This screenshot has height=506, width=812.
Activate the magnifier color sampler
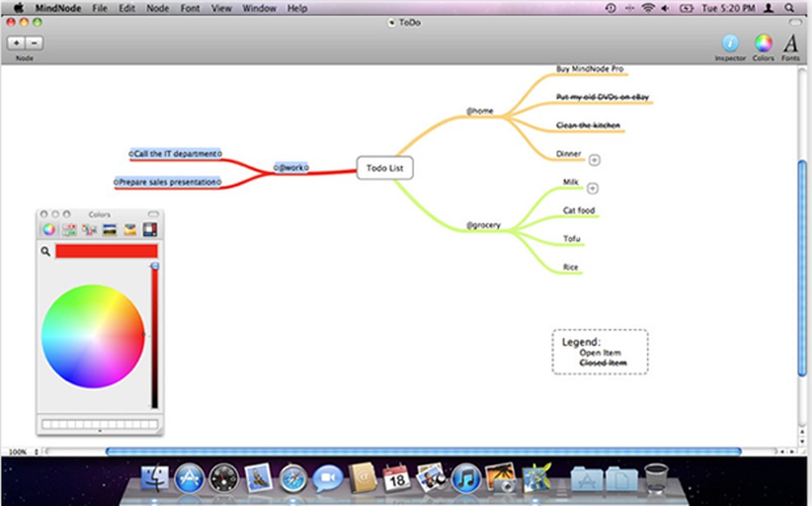click(x=45, y=251)
